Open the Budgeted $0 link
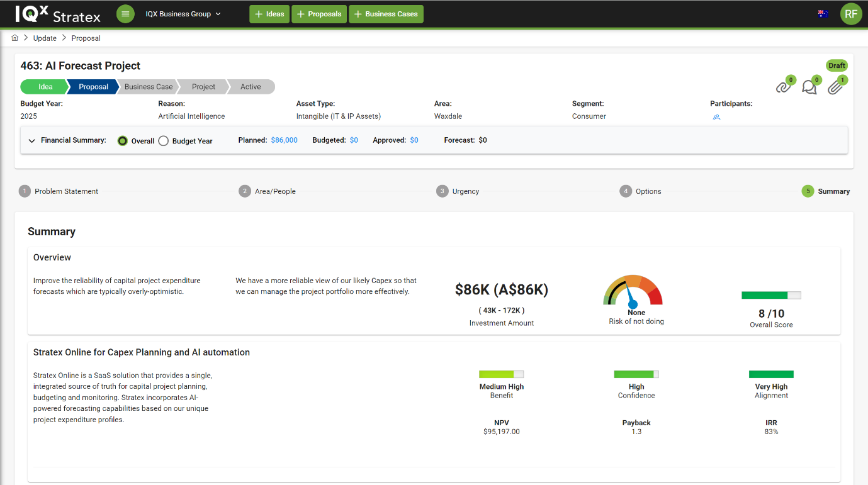This screenshot has width=868, height=485. tap(354, 140)
